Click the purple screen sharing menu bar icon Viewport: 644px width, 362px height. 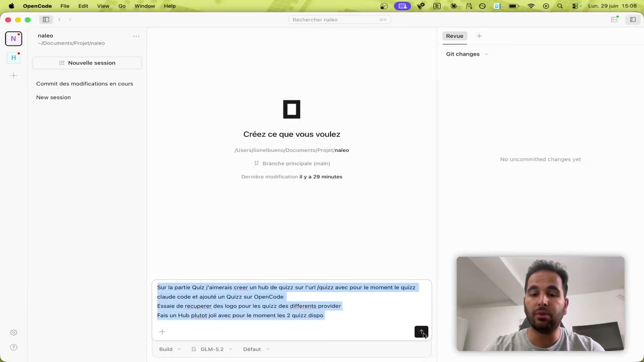tap(403, 6)
